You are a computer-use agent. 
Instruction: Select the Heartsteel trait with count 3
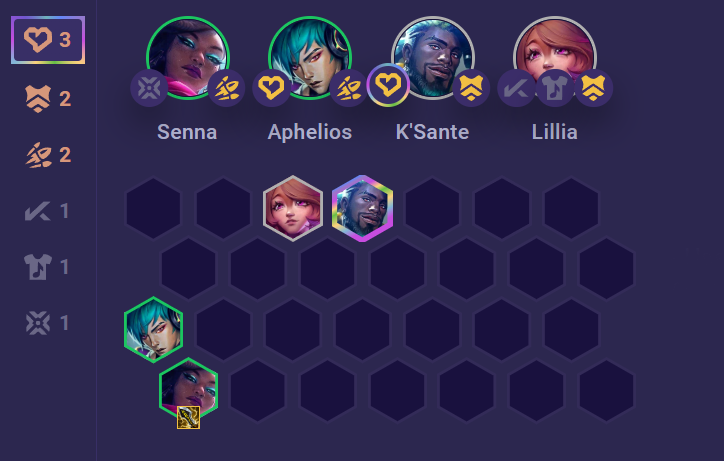(48, 40)
